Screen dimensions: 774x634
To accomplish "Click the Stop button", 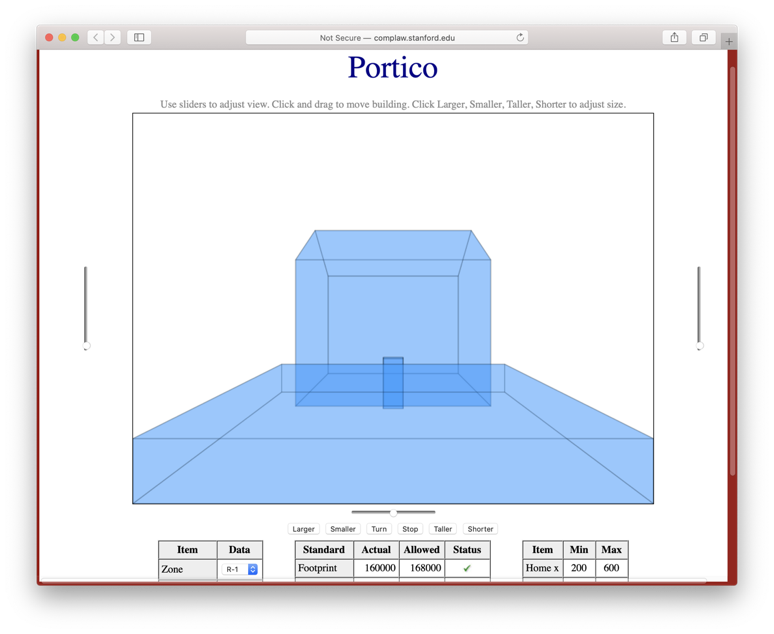I will coord(410,529).
